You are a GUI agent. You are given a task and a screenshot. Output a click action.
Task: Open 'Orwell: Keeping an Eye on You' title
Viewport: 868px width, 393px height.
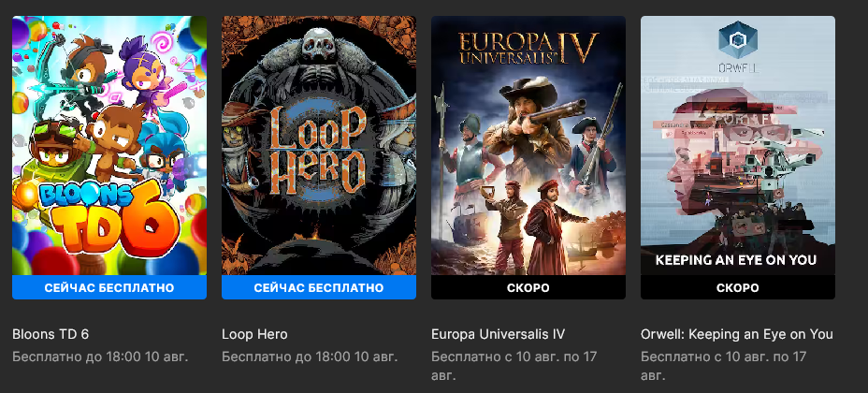coord(737,334)
